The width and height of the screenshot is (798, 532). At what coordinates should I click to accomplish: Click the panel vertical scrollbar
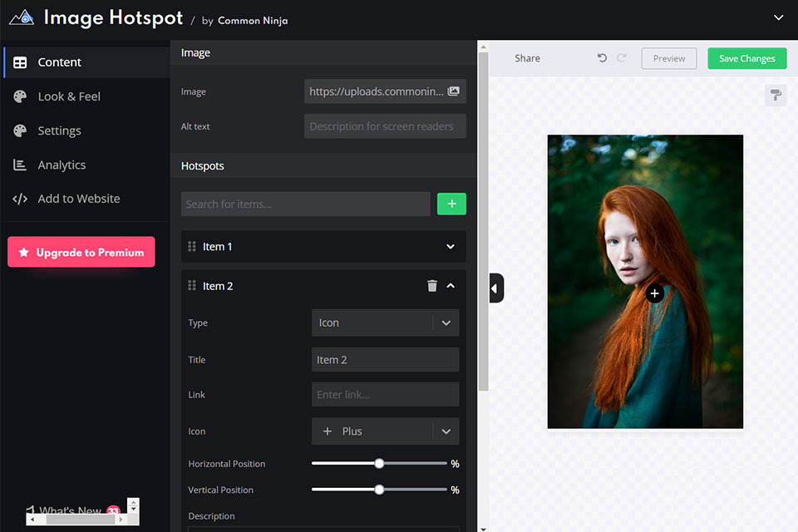[x=483, y=221]
